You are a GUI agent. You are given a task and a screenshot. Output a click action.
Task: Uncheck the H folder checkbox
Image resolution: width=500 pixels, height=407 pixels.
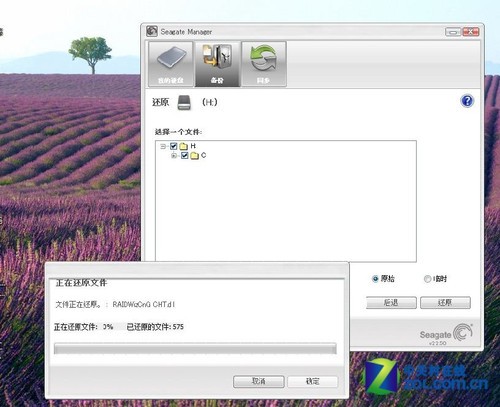173,146
